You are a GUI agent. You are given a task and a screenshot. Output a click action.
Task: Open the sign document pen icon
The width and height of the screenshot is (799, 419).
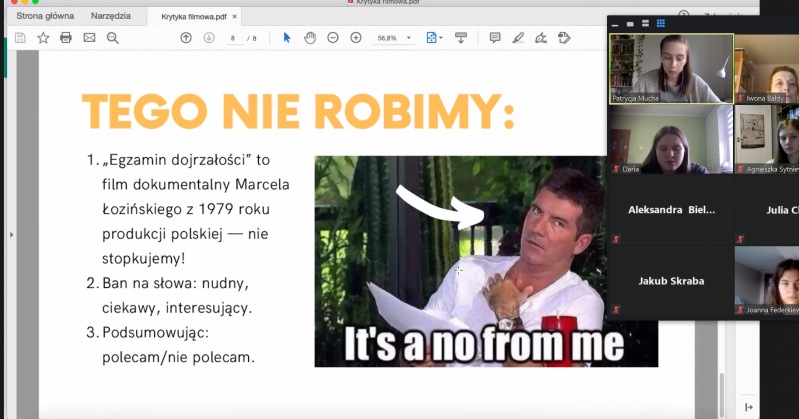541,38
